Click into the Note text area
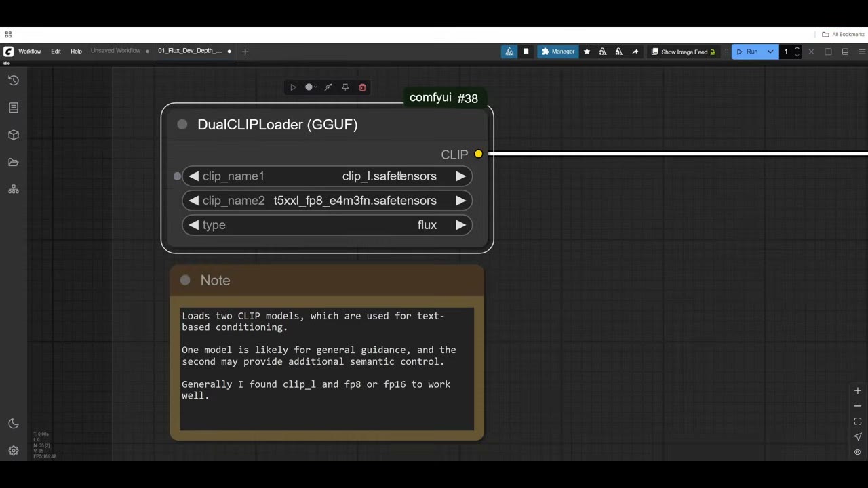Image resolution: width=868 pixels, height=488 pixels. [327, 369]
